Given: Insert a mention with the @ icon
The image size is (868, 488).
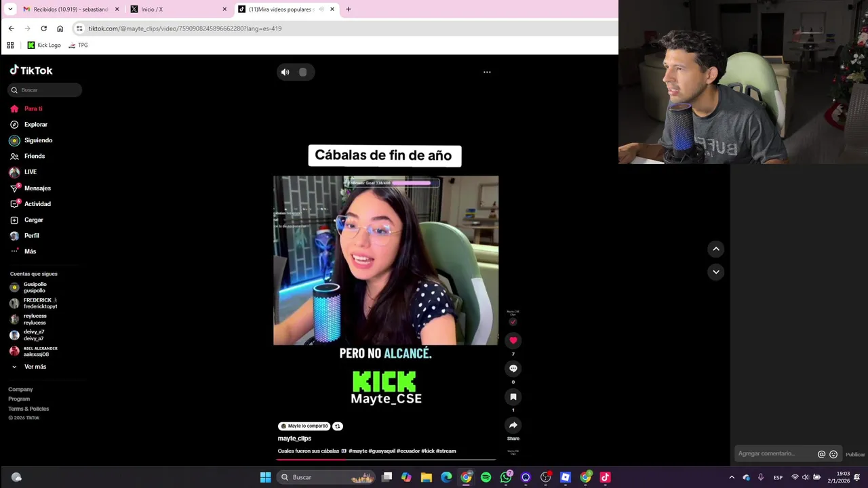Looking at the screenshot, I should point(821,454).
